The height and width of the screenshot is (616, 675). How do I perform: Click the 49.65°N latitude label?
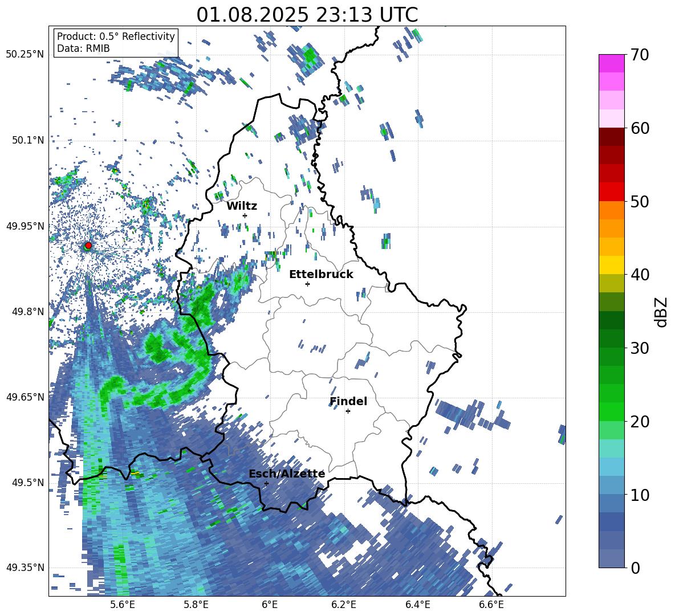coord(25,397)
